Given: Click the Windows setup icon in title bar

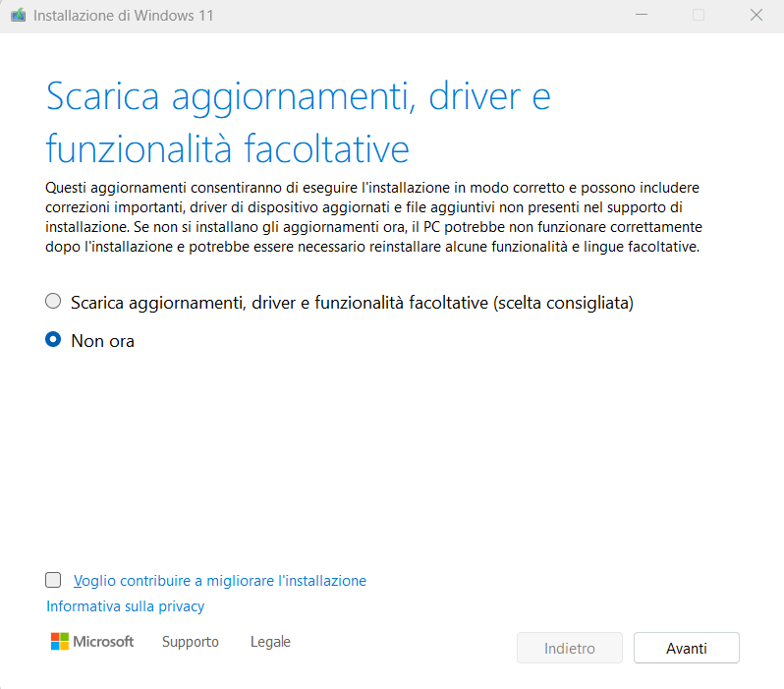Looking at the screenshot, I should coord(19,16).
